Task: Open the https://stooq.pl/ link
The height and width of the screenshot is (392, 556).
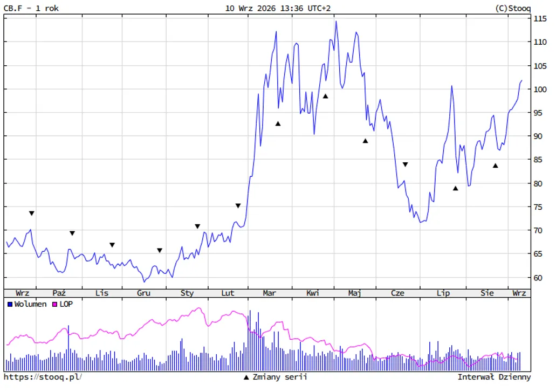Action: [x=43, y=377]
